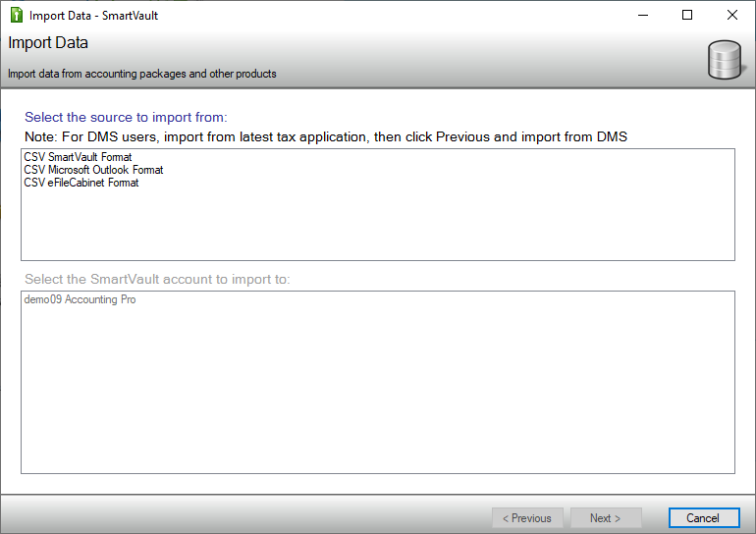Click 'Select the SmartVault account to import to' label
Screen dimensions: 756x534
click(x=157, y=279)
